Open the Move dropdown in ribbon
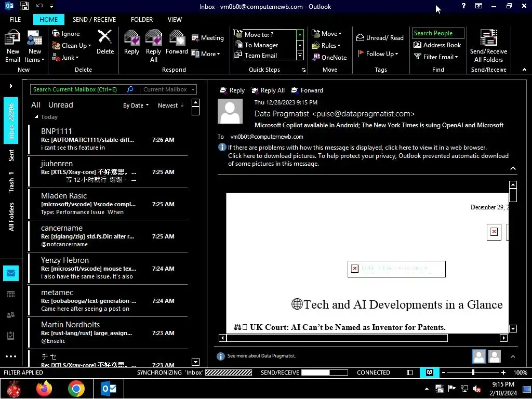This screenshot has width=532, height=399. click(x=326, y=33)
